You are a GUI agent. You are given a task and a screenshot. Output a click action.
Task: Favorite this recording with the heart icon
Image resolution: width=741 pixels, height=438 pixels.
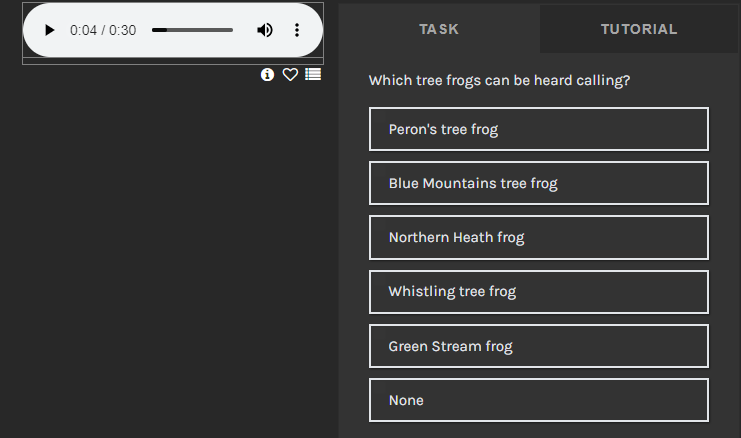[x=290, y=74]
